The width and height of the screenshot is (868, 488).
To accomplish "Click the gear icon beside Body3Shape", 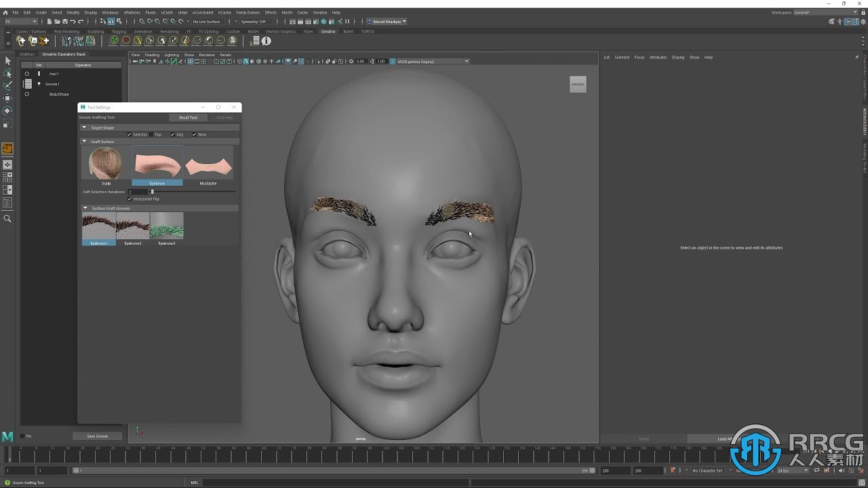I will [27, 94].
